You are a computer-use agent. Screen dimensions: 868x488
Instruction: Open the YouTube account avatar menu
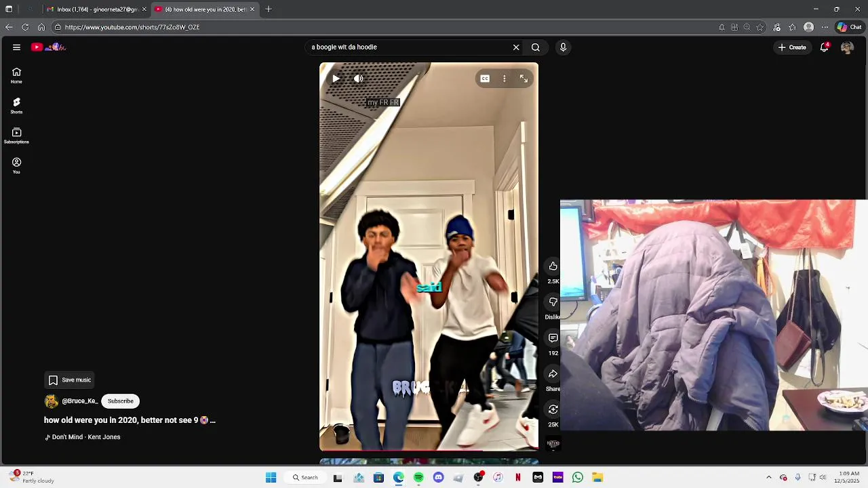[x=847, y=47]
